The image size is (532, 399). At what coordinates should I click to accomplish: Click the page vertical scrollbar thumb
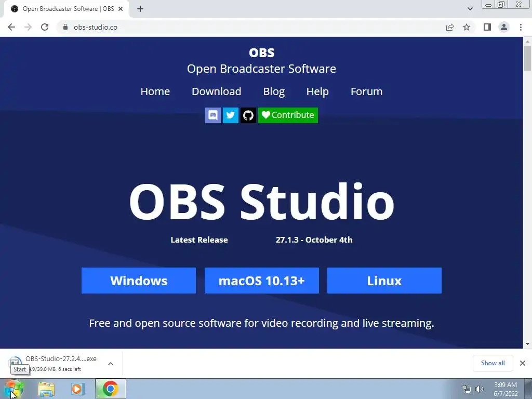[527, 58]
